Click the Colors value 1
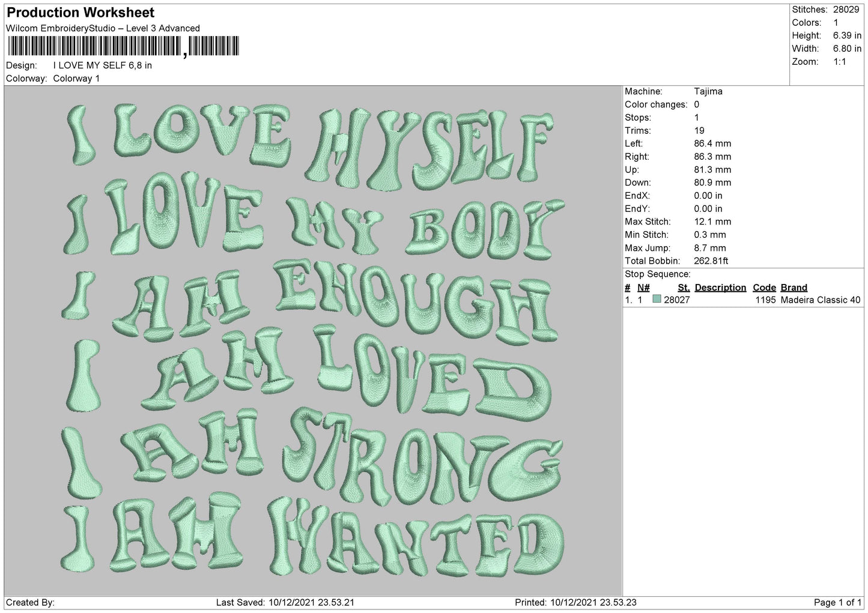The image size is (868, 613). (836, 22)
